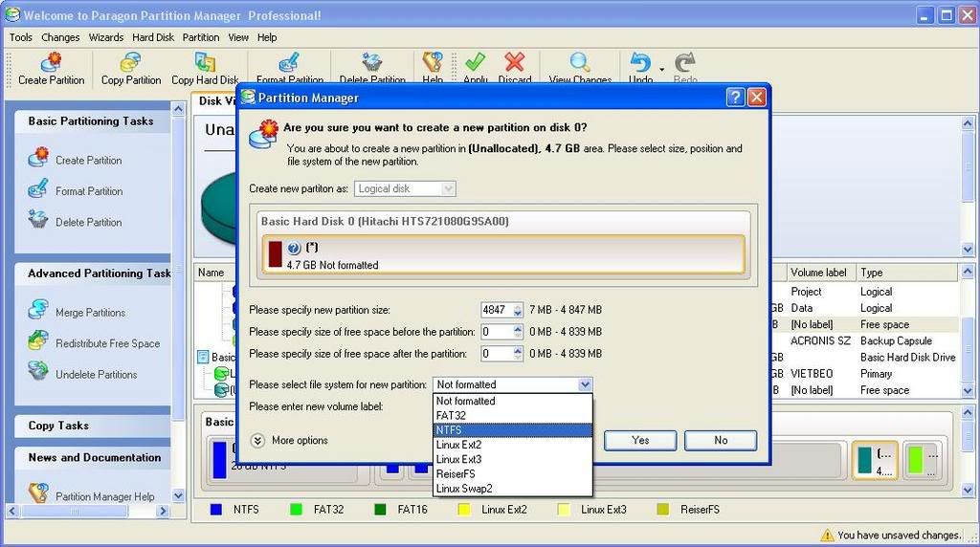The height and width of the screenshot is (547, 980).
Task: Click the Create Partition toolbar icon
Action: (x=52, y=63)
